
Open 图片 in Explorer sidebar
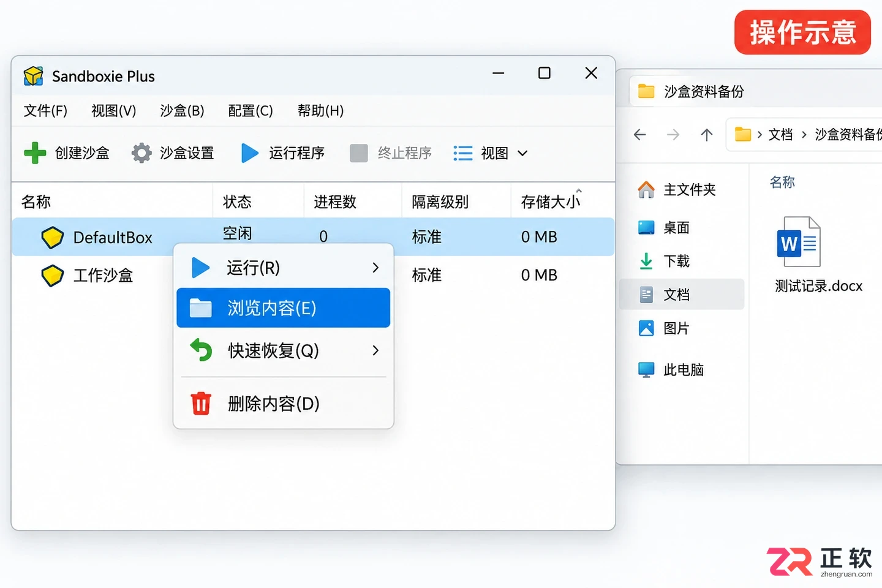click(x=682, y=328)
